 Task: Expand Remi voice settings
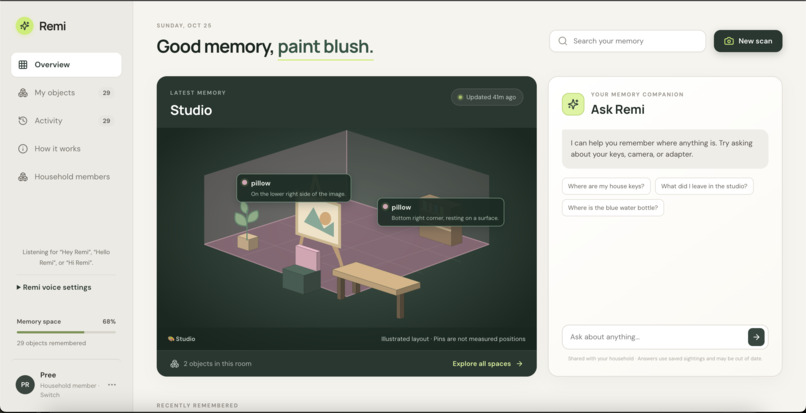[54, 288]
